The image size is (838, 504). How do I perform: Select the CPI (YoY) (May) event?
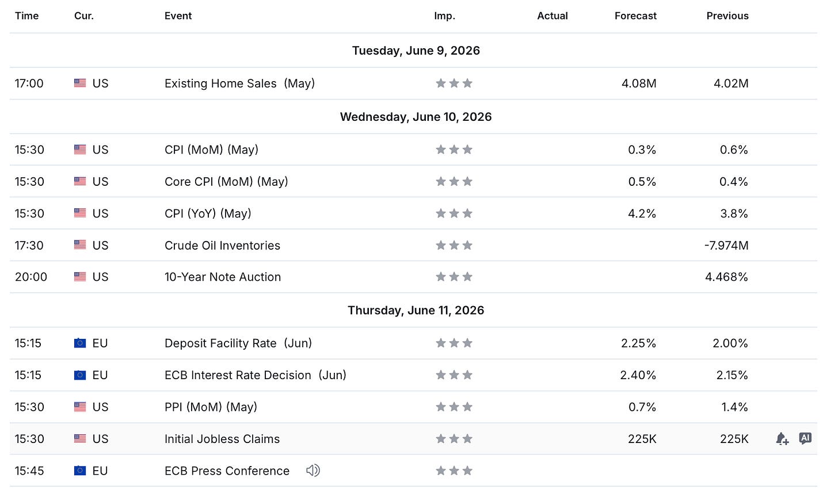[208, 213]
